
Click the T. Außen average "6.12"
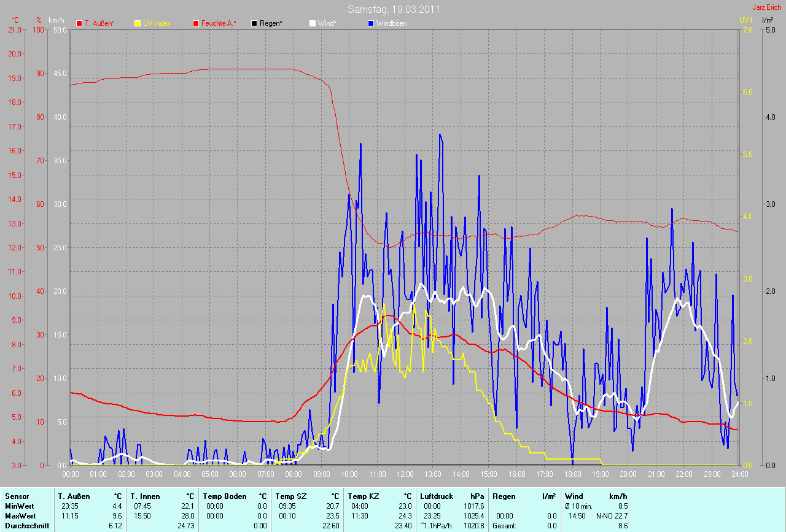115,525
